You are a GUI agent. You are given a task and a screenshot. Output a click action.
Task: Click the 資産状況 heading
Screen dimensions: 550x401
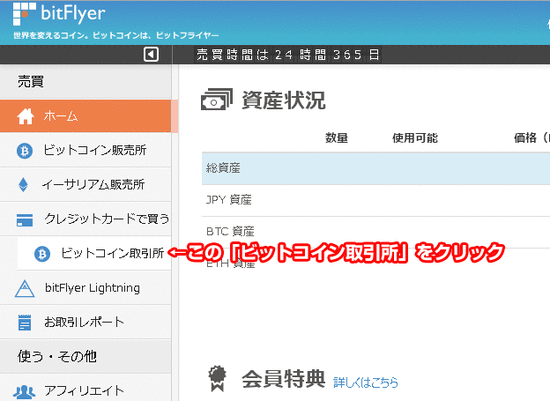click(x=283, y=100)
